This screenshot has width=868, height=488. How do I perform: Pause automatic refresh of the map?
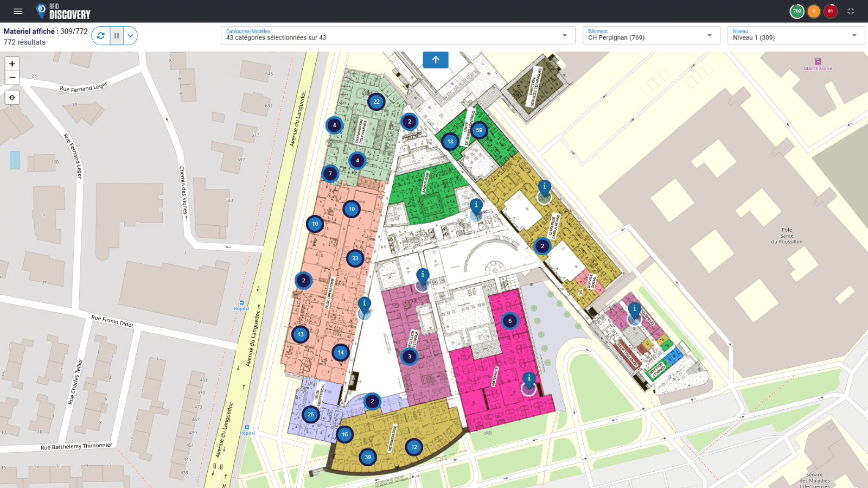tap(117, 36)
